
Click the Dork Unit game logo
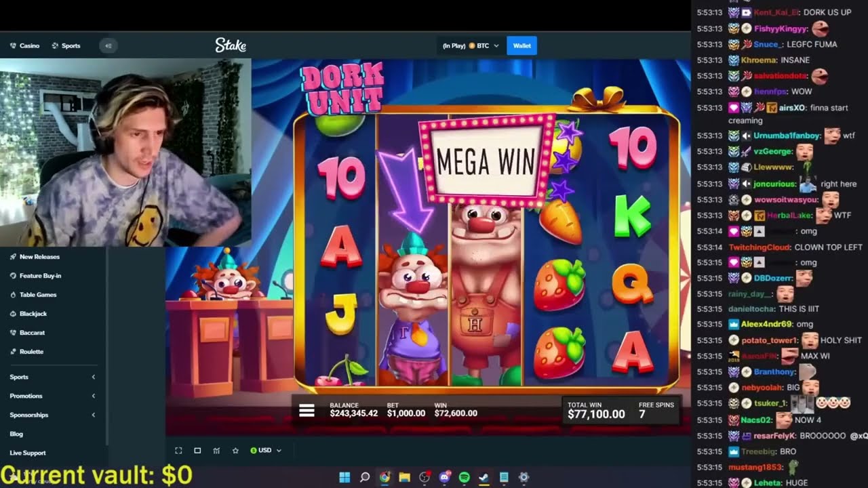click(x=342, y=88)
